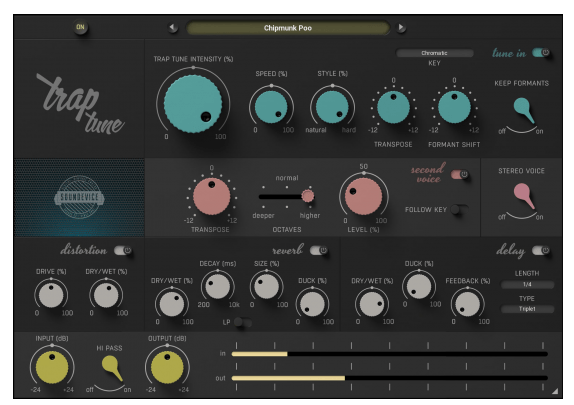Click the reverb Dry/Wet knob
Screen dimensions: 574x405
172,304
